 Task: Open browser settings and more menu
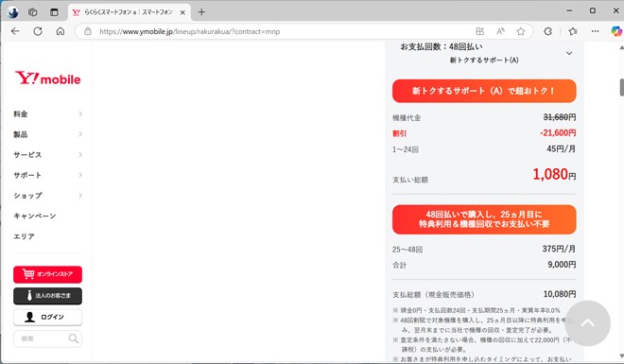595,31
